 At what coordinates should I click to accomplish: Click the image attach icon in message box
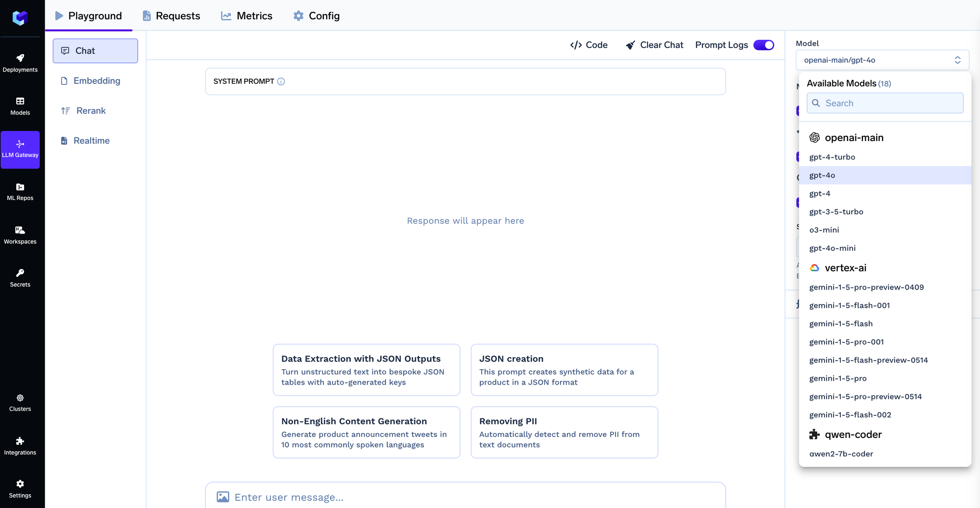223,497
